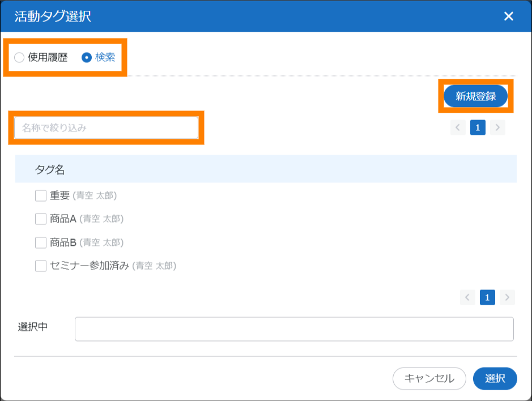
Task: Select the 検索 radio button
Action: coord(87,58)
